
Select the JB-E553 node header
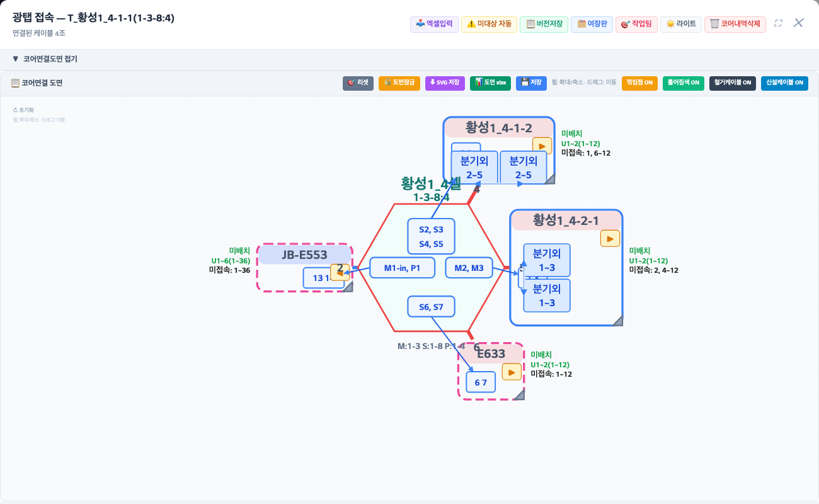click(304, 255)
